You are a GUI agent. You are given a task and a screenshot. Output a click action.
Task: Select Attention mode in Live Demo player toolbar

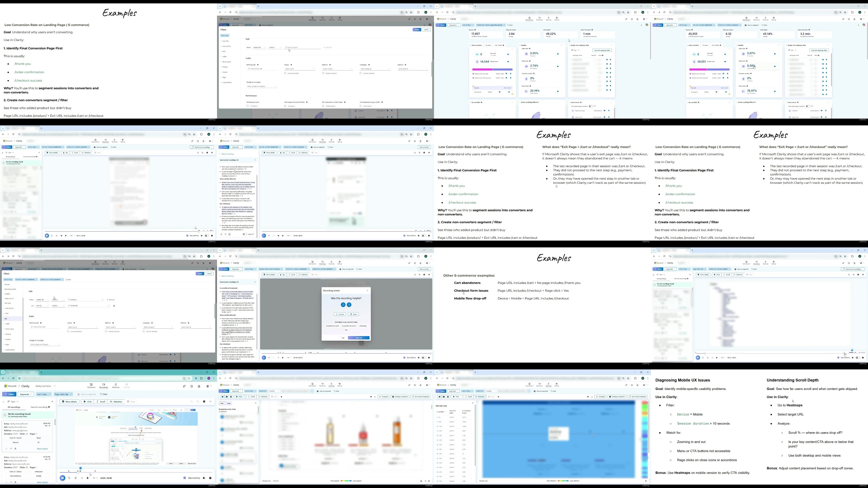tap(116, 402)
